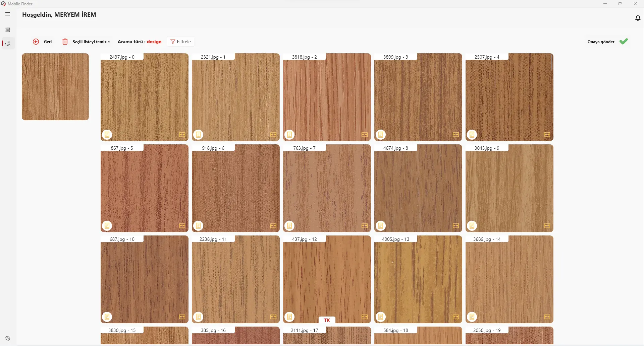The image size is (644, 346).
Task: Click Seçili listeyi temizle label
Action: click(91, 42)
